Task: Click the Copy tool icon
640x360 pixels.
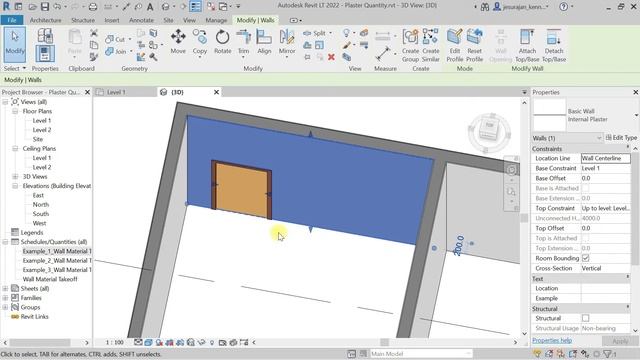Action: [200, 41]
